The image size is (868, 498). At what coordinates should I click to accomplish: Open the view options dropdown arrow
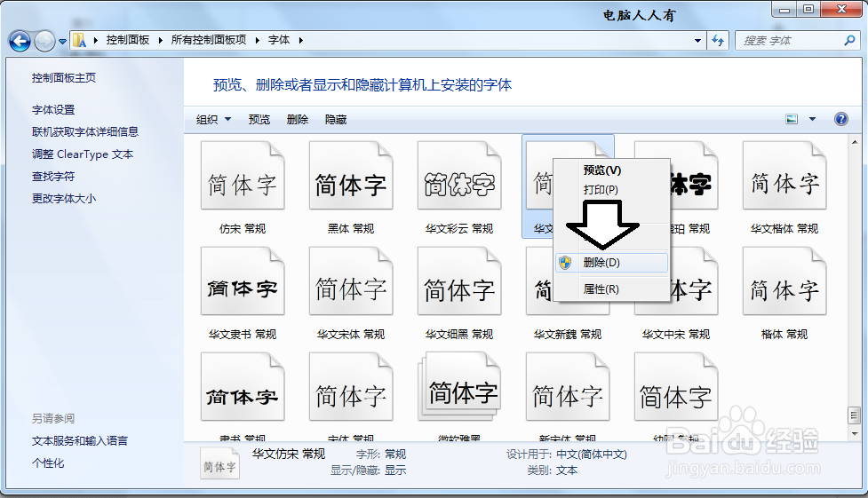[x=812, y=119]
